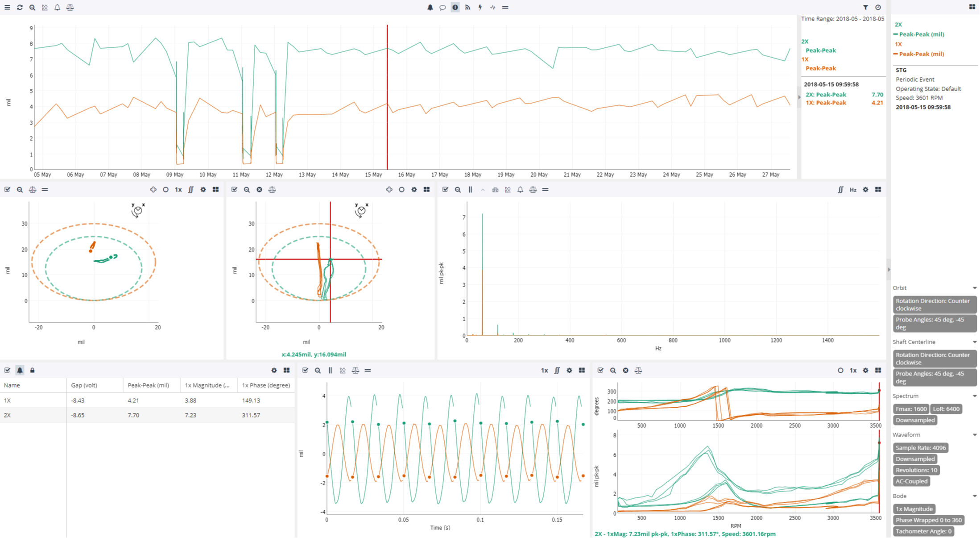Click the Peak-Peak (mil) column header
The height and width of the screenshot is (538, 980).
(x=148, y=385)
